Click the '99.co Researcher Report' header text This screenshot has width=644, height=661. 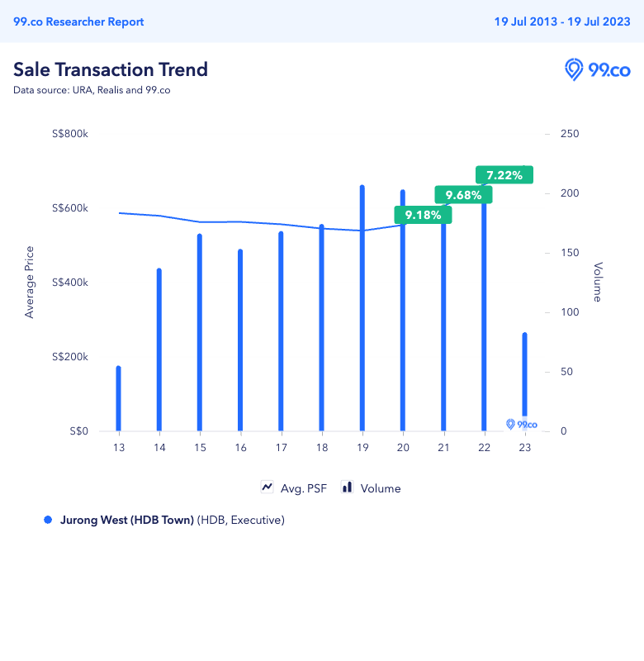point(78,21)
